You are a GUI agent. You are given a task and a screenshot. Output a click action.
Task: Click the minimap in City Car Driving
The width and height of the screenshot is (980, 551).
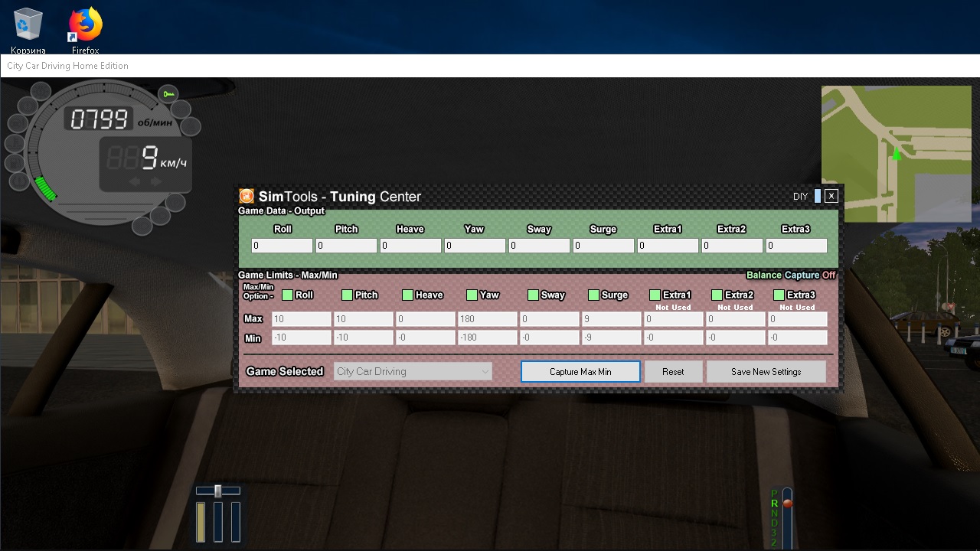click(x=897, y=154)
